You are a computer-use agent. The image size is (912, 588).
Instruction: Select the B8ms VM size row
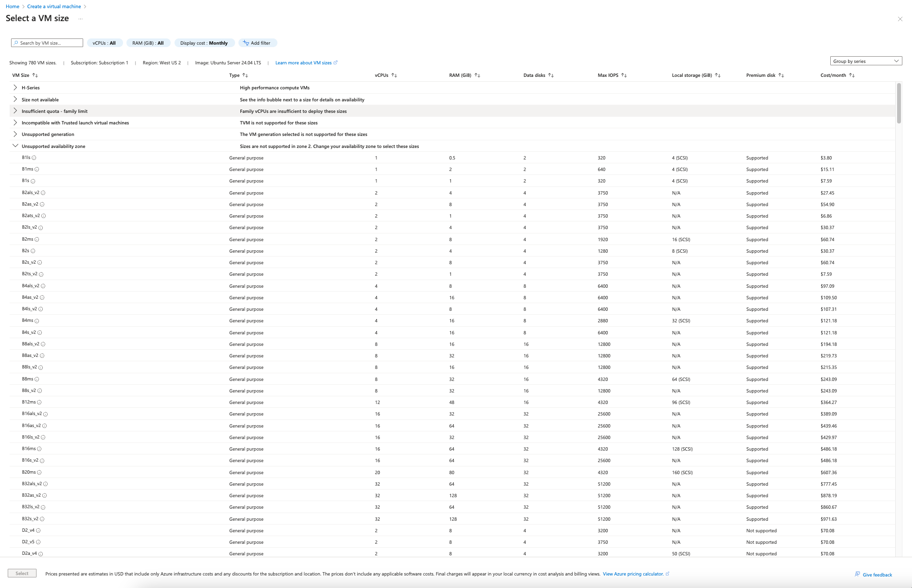(x=452, y=379)
